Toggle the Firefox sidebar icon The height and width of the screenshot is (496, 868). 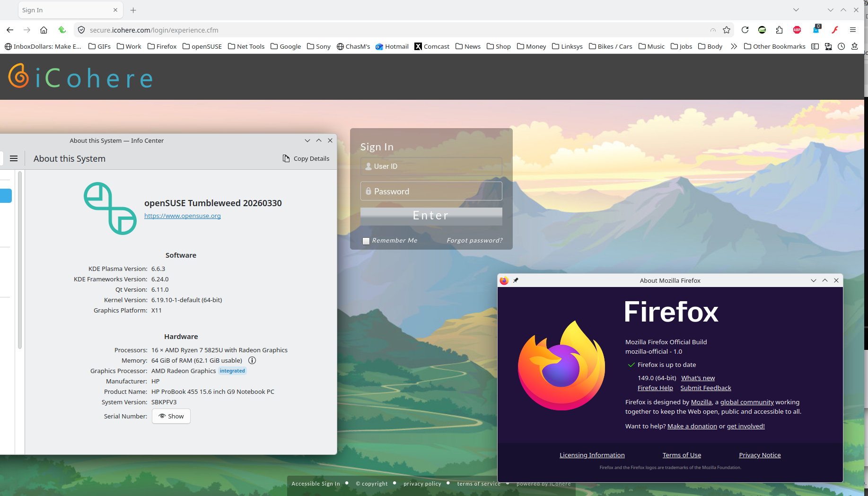815,46
